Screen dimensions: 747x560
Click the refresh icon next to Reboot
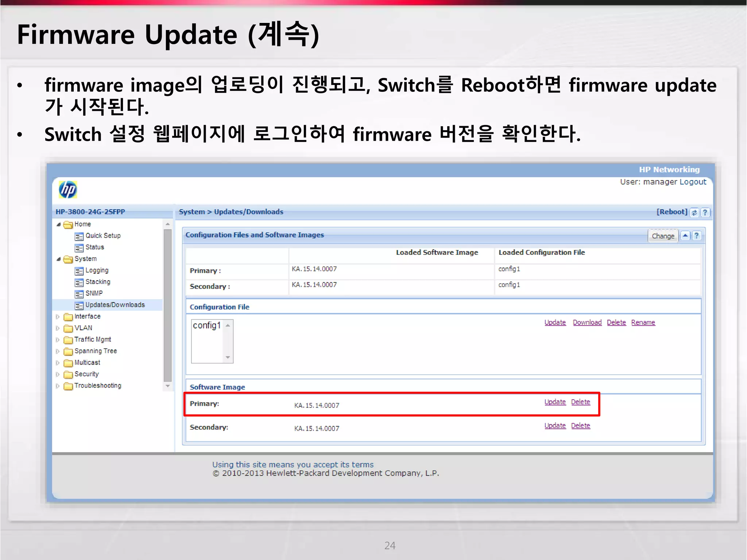tap(694, 213)
